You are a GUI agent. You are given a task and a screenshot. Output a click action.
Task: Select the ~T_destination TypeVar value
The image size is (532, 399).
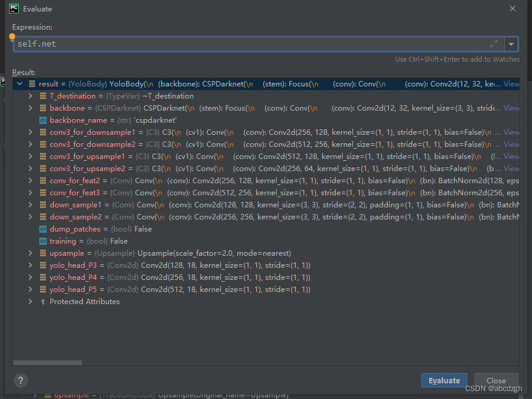coord(168,96)
